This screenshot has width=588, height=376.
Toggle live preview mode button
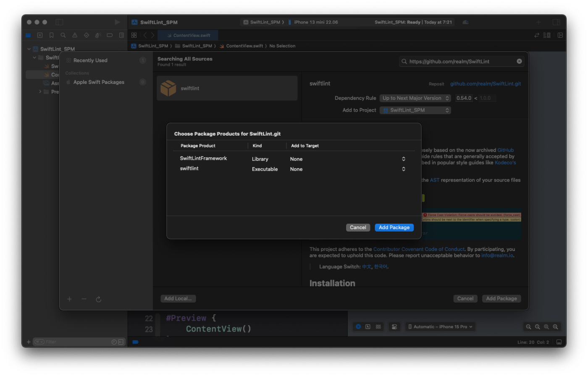(358, 326)
